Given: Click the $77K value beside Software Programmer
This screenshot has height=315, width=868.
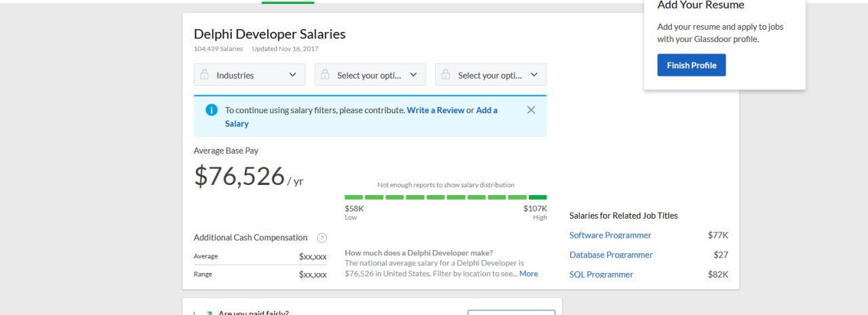Looking at the screenshot, I should pyautogui.click(x=718, y=235).
